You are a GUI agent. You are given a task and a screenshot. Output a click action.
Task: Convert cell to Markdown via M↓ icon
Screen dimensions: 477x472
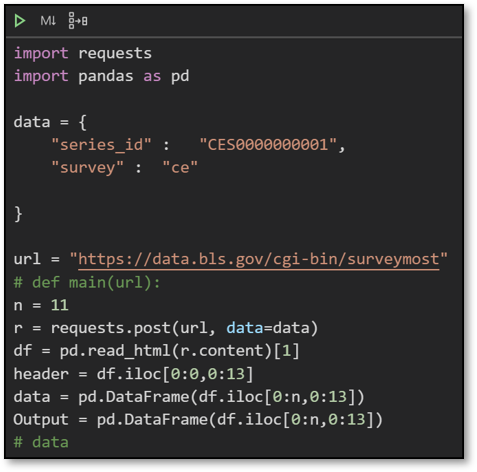click(x=48, y=21)
